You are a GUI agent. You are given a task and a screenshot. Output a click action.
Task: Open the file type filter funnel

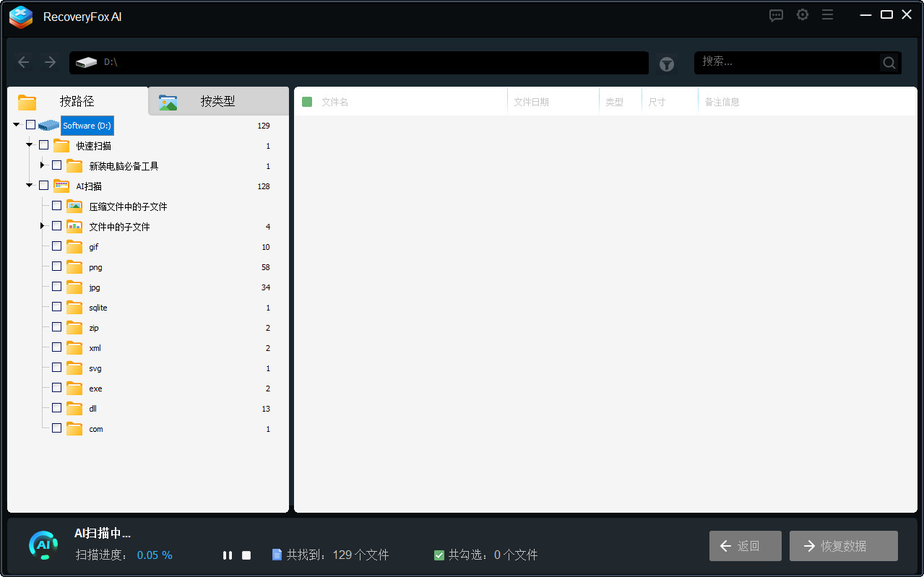click(666, 64)
